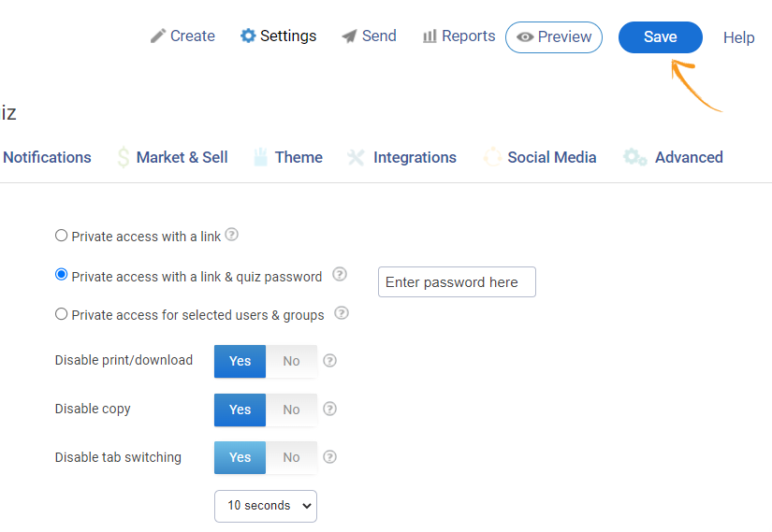The height and width of the screenshot is (532, 772).
Task: Select Private access with a link radio
Action: coord(62,236)
